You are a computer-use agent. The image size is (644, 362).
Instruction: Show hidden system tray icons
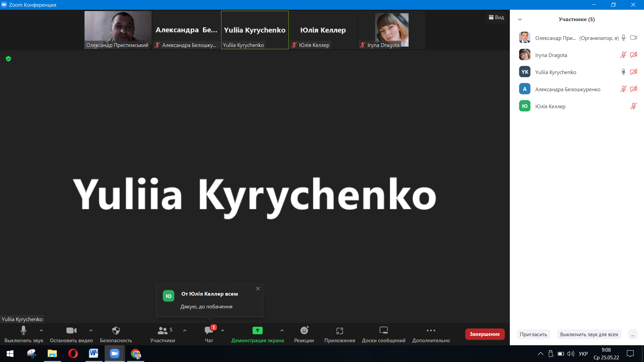click(x=541, y=354)
